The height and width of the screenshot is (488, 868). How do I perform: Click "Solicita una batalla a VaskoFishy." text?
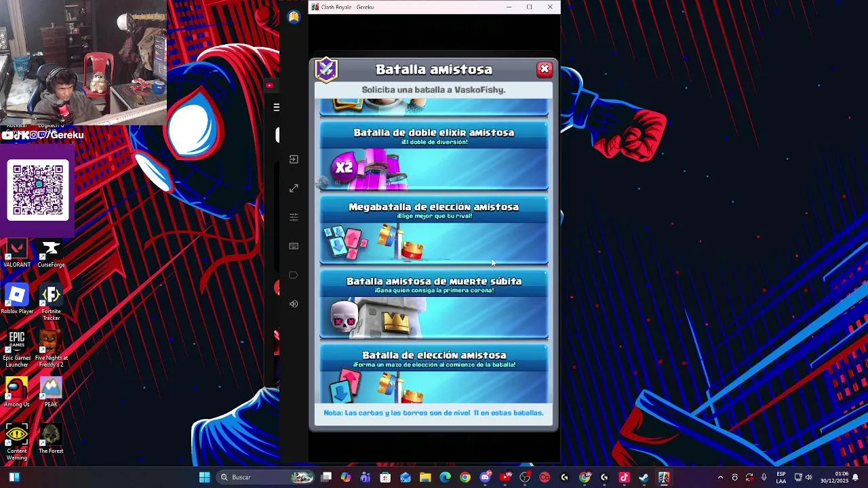(434, 89)
